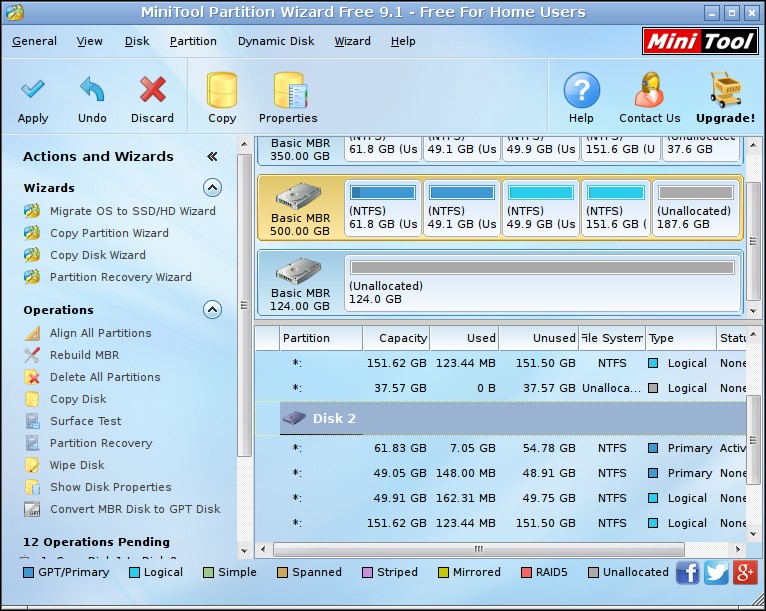Select 61.8 GB NTFS block on 500 GB disk
The image size is (766, 611).
383,208
